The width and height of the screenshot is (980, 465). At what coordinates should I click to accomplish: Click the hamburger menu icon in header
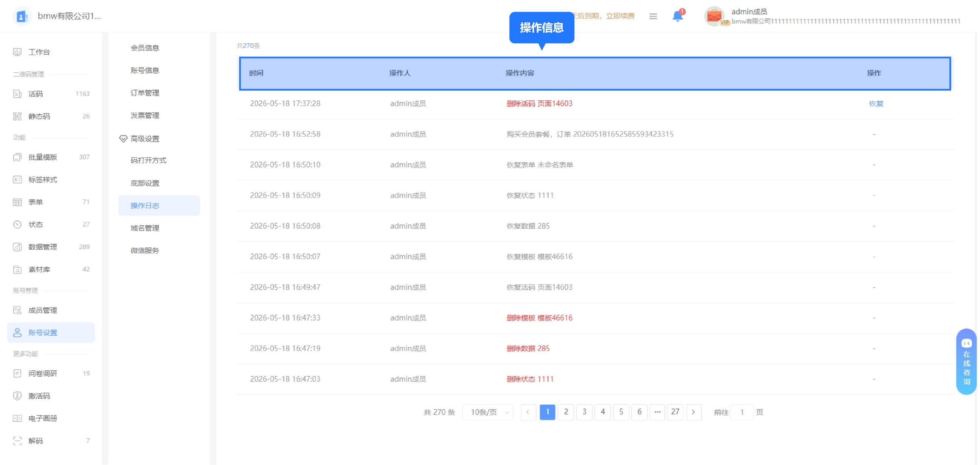click(x=653, y=16)
